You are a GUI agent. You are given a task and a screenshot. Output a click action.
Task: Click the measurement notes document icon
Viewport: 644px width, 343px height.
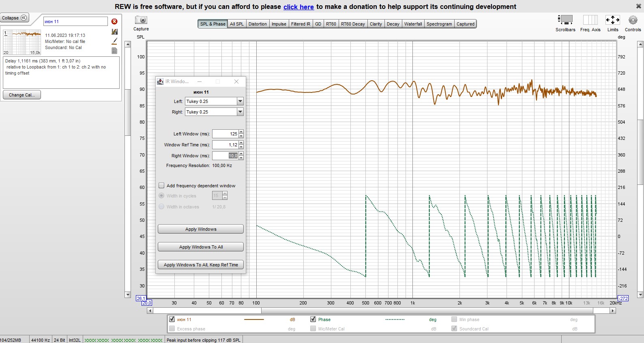point(114,51)
